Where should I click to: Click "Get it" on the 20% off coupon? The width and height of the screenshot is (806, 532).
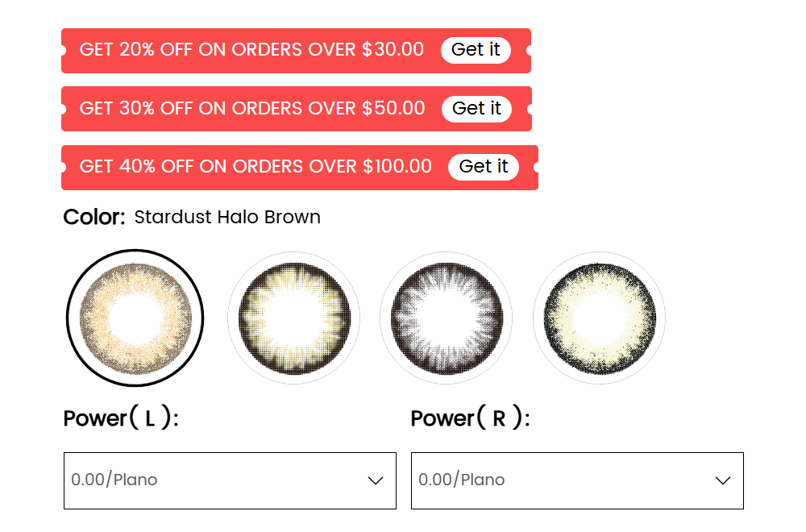476,50
